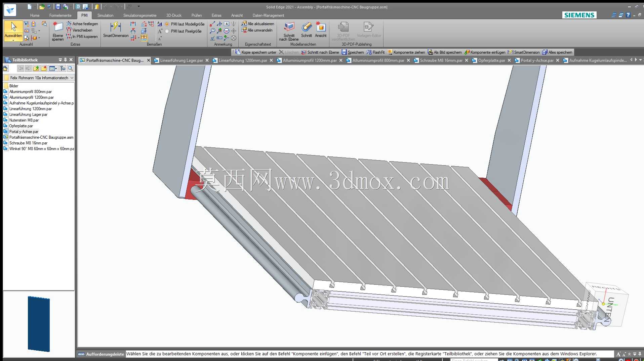The image size is (644, 361).
Task: Open the Auswählen dropdown arrow
Action: (13, 40)
